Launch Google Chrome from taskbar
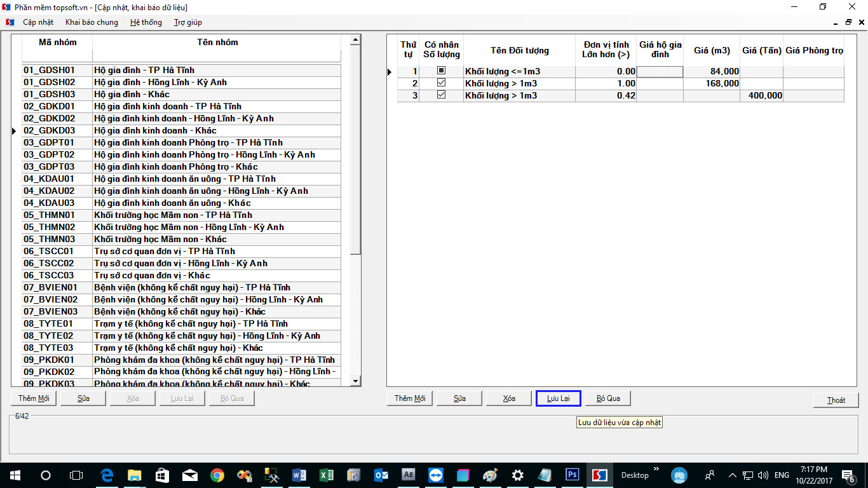Screen dimensions: 868x488 point(217,475)
